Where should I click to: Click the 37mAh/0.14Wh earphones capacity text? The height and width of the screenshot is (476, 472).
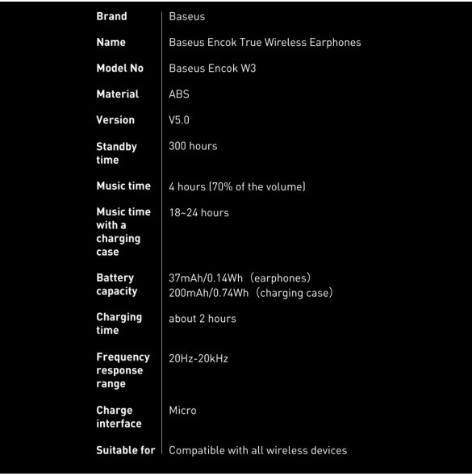point(240,278)
